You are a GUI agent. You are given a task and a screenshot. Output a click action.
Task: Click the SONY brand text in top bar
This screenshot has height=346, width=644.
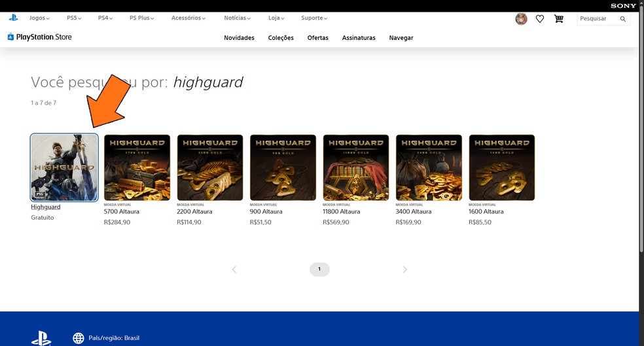623,6
